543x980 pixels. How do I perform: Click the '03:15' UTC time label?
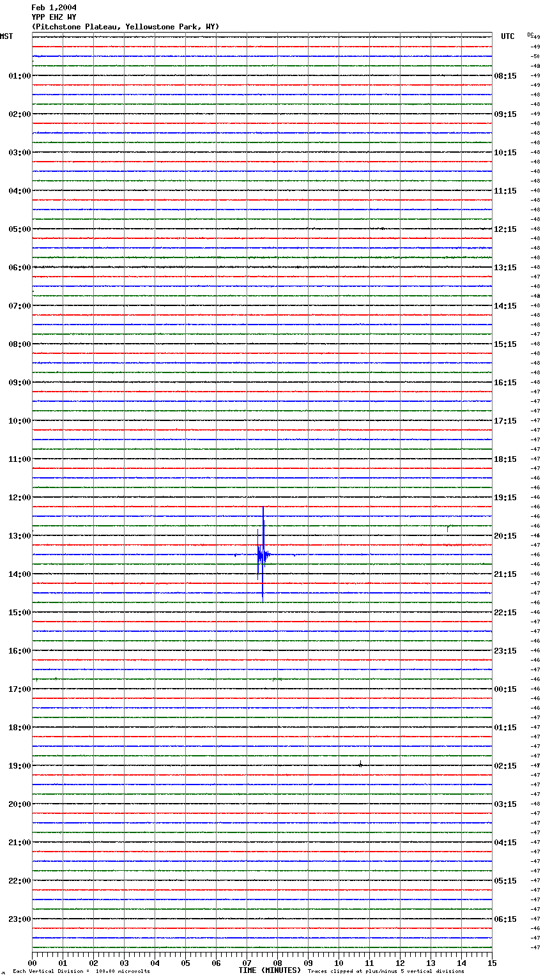[x=505, y=804]
